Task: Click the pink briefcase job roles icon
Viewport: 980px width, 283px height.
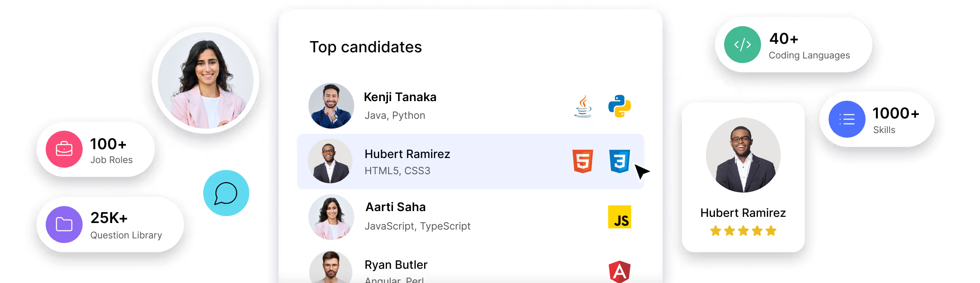Action: [64, 149]
